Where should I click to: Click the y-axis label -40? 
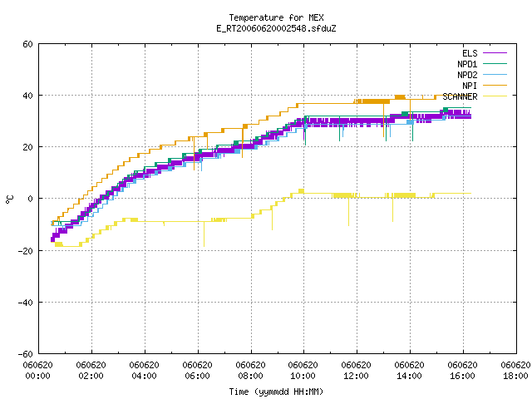tap(26, 303)
